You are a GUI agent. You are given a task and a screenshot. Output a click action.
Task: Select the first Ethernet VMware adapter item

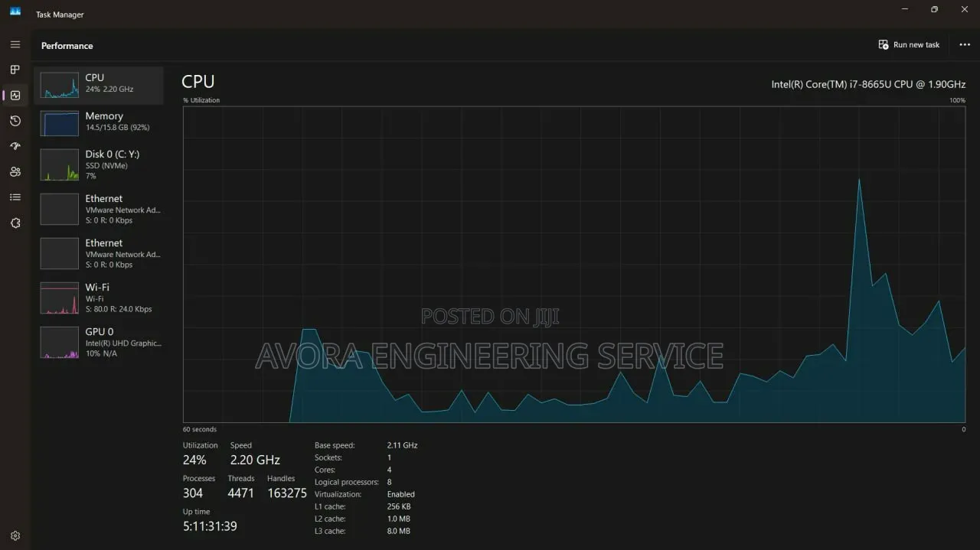[x=98, y=209]
